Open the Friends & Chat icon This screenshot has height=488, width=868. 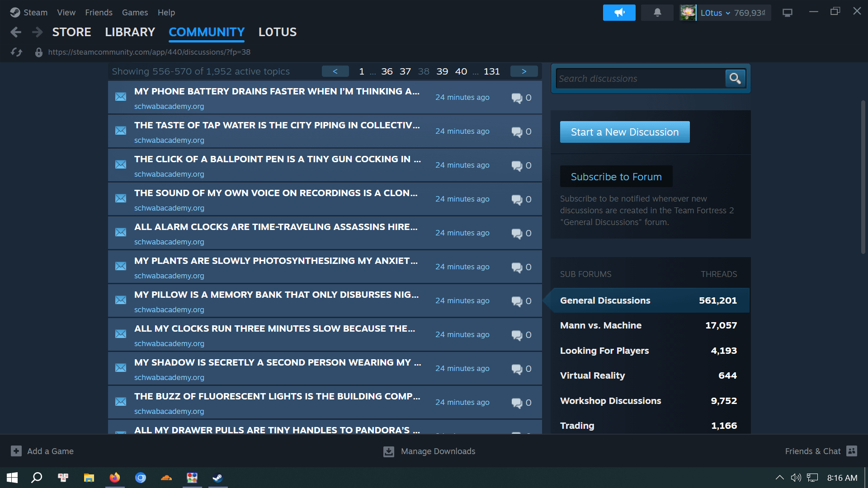coord(852,451)
